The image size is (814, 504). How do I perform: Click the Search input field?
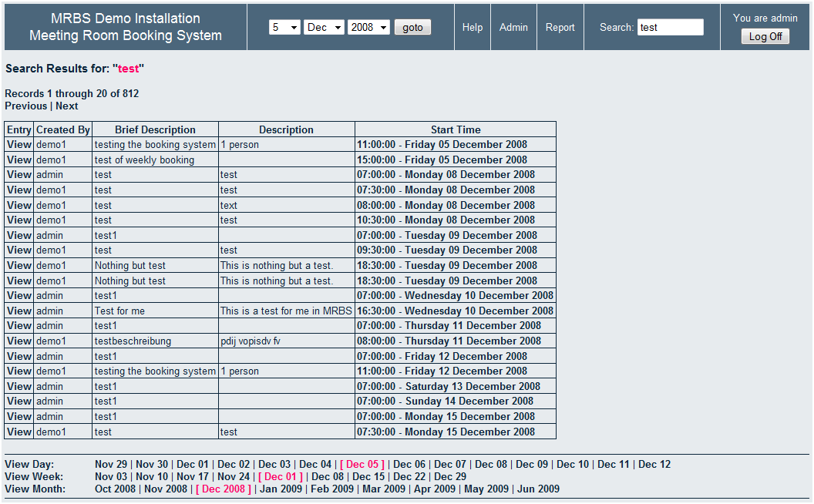[x=670, y=27]
